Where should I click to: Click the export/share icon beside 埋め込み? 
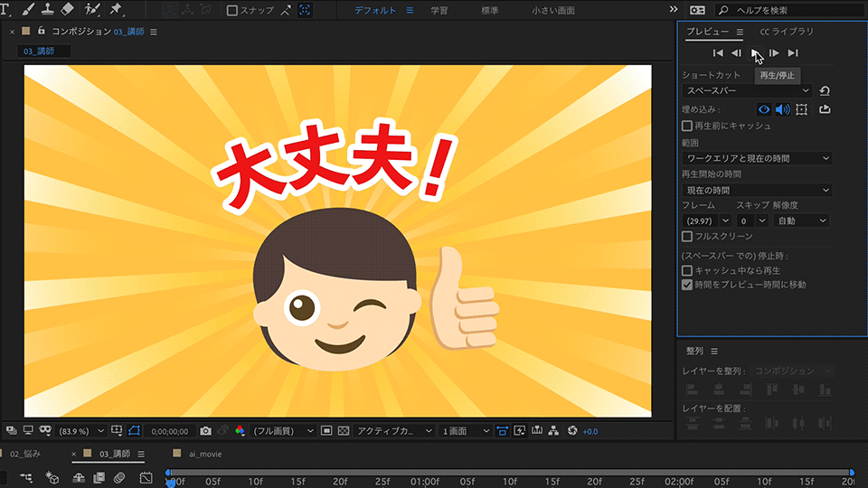[825, 109]
